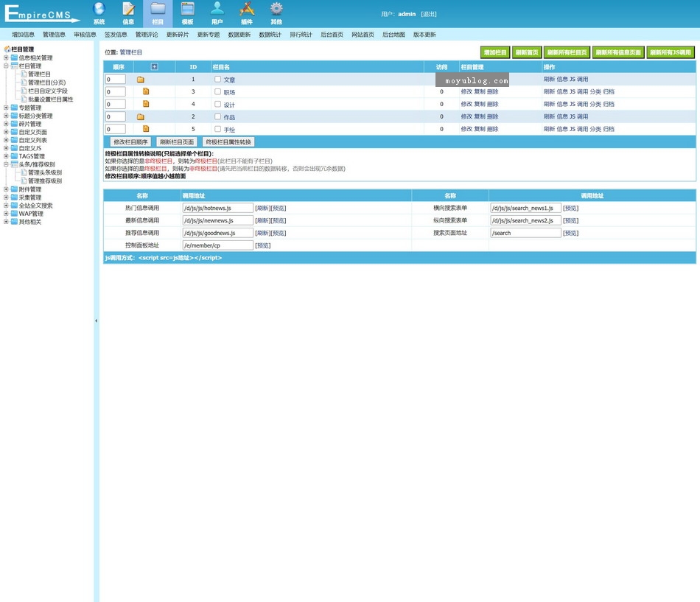Click 删除 in the 手绘 row
Screen dimensions: 700x602
tap(492, 129)
